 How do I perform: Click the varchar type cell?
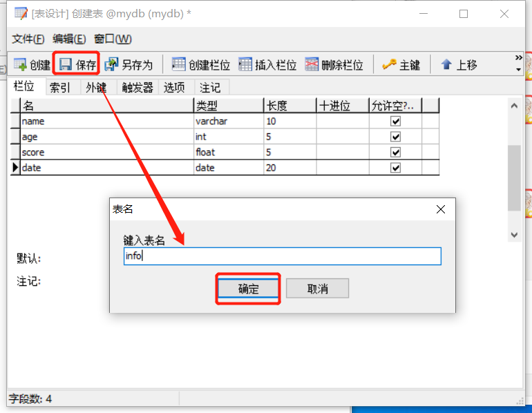229,121
